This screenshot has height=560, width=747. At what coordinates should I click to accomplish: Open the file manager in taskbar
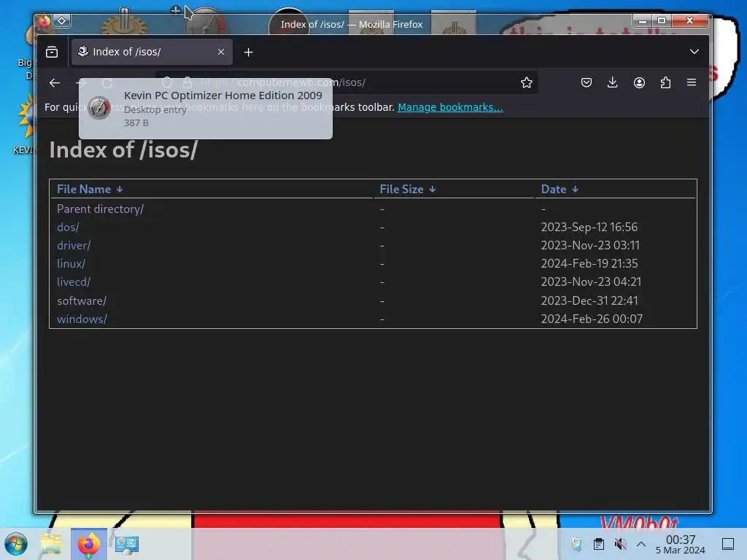(52, 544)
